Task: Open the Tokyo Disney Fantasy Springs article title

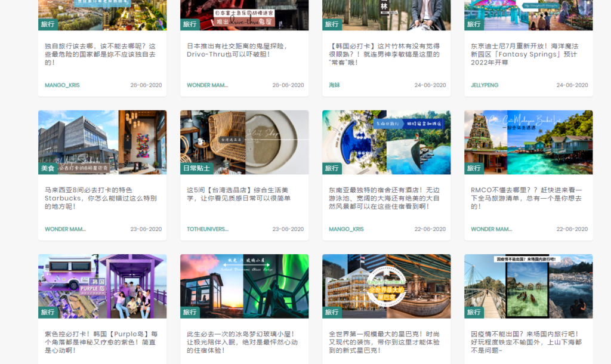Action: click(x=525, y=54)
